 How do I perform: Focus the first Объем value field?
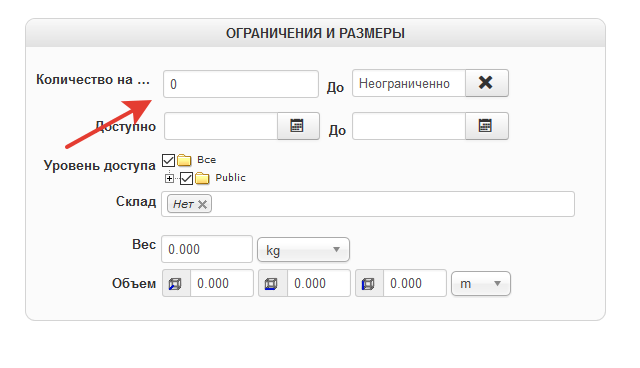[222, 283]
